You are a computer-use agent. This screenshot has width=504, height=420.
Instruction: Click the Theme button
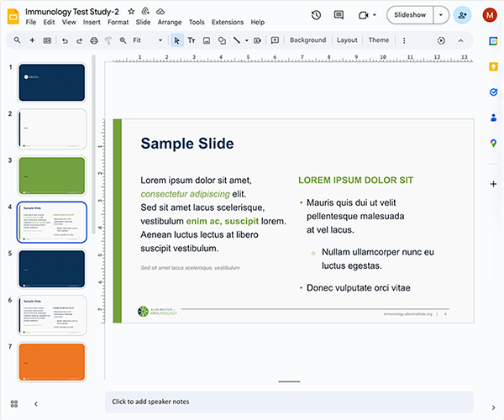click(378, 40)
